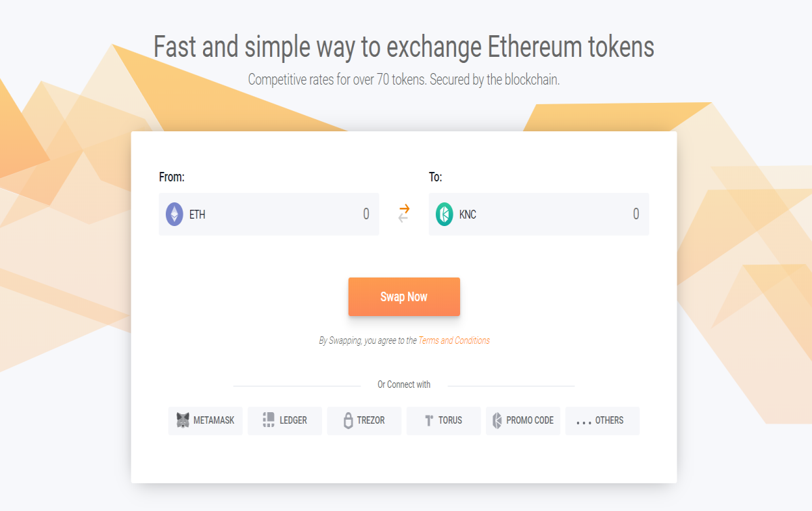Swap token direction using the arrows icon
Viewport: 812px width, 511px height.
pyautogui.click(x=404, y=213)
